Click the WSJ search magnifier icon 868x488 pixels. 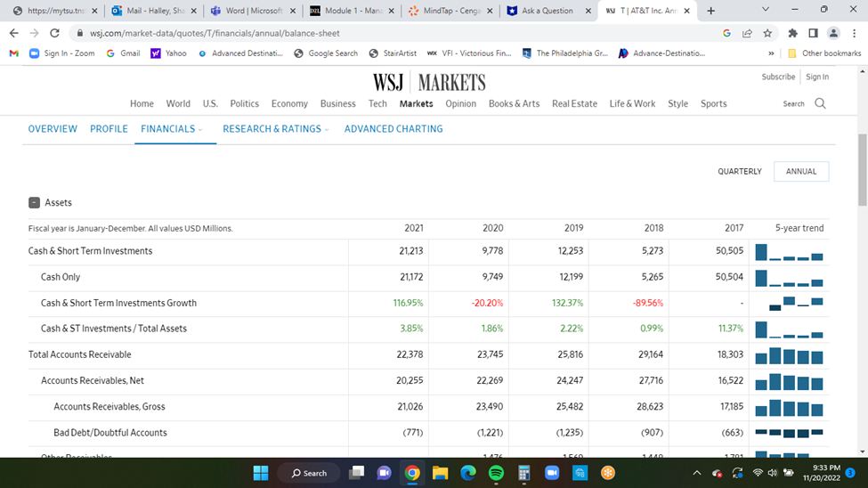tap(821, 103)
